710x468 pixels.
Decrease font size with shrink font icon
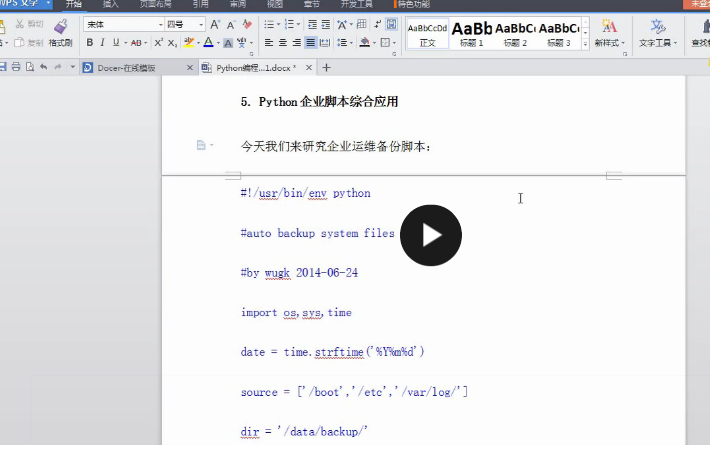[231, 25]
